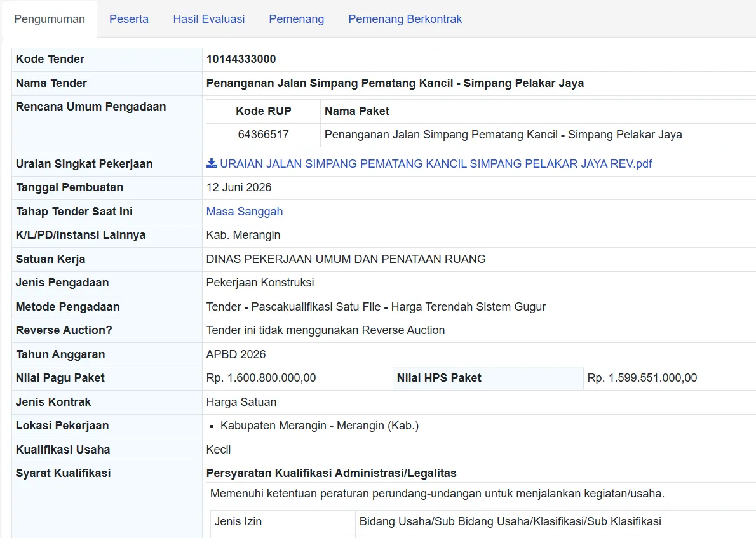This screenshot has width=756, height=538.
Task: Switch to the Peserta tab
Action: pyautogui.click(x=129, y=19)
